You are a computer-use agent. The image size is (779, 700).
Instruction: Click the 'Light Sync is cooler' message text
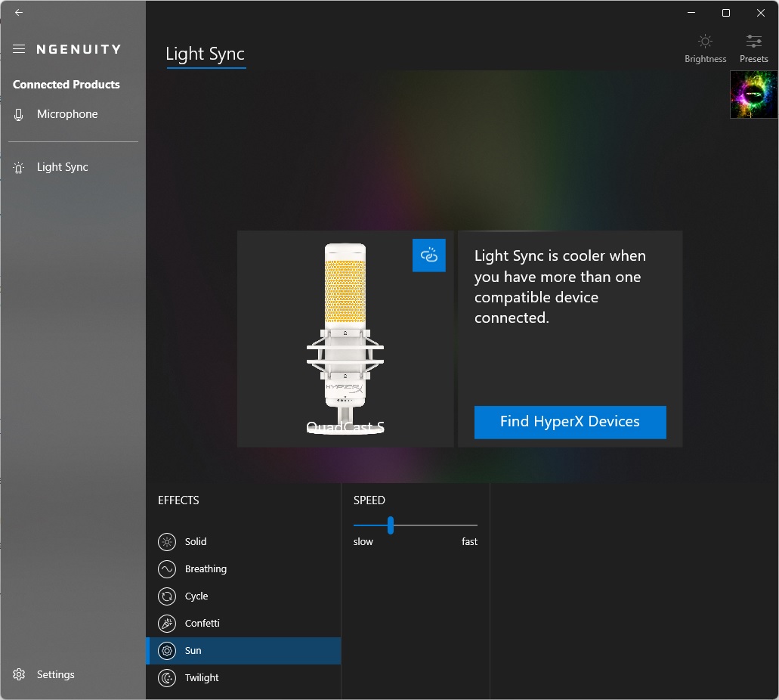[x=560, y=287]
